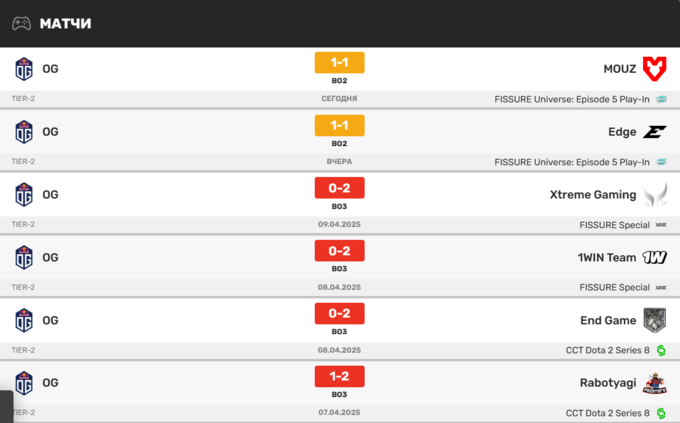Click the MOUZ team logo
Image resolution: width=680 pixels, height=423 pixels.
(x=654, y=69)
